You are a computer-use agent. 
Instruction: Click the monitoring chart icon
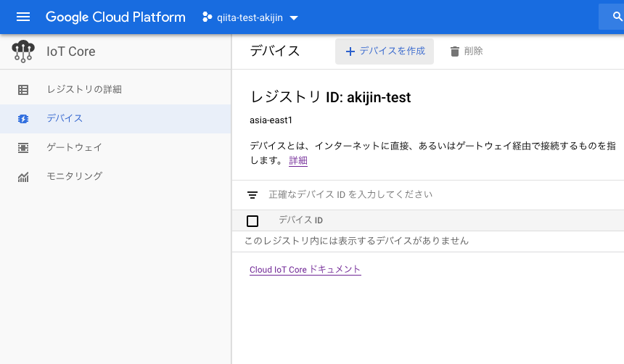pyautogui.click(x=23, y=177)
